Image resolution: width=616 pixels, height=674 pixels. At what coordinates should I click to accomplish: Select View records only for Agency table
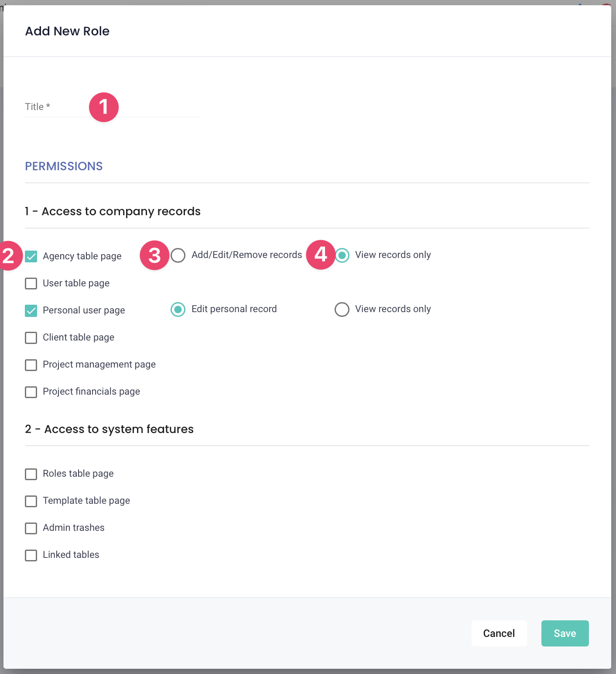(x=342, y=255)
